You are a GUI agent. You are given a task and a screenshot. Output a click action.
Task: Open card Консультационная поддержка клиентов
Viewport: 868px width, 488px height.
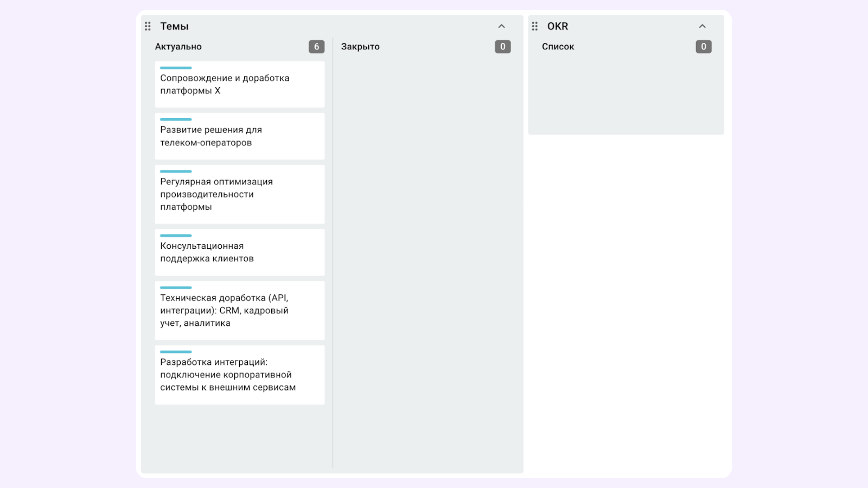[x=239, y=253]
